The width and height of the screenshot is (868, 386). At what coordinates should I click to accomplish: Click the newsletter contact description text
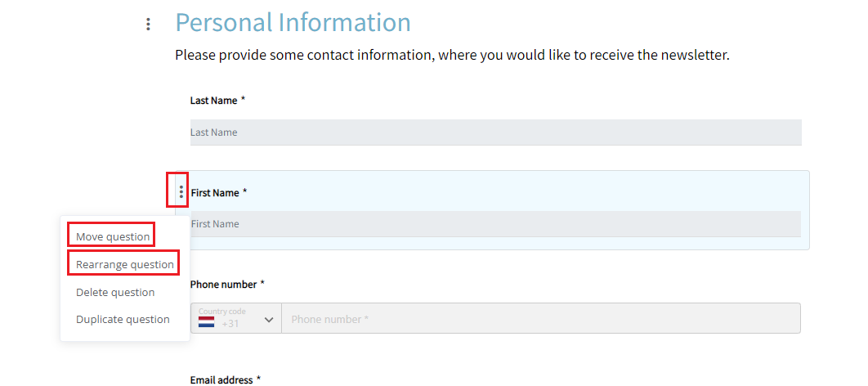point(452,56)
